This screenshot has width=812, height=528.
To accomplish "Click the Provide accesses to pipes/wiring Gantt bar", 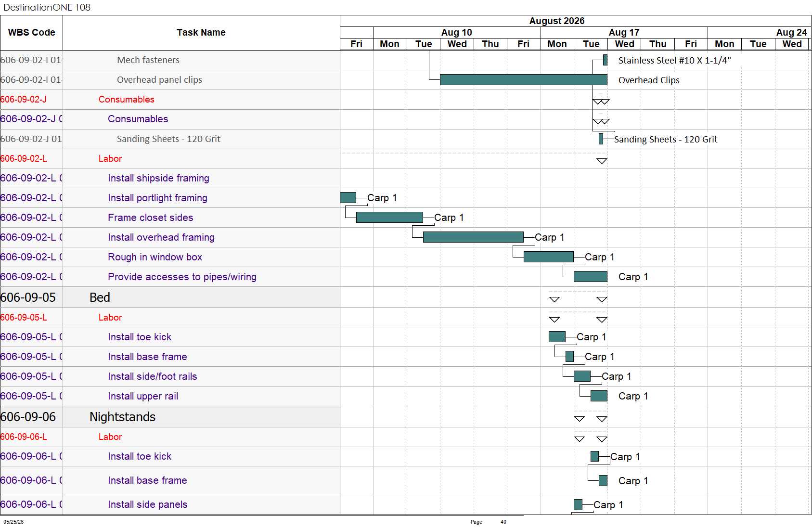I will (x=591, y=277).
